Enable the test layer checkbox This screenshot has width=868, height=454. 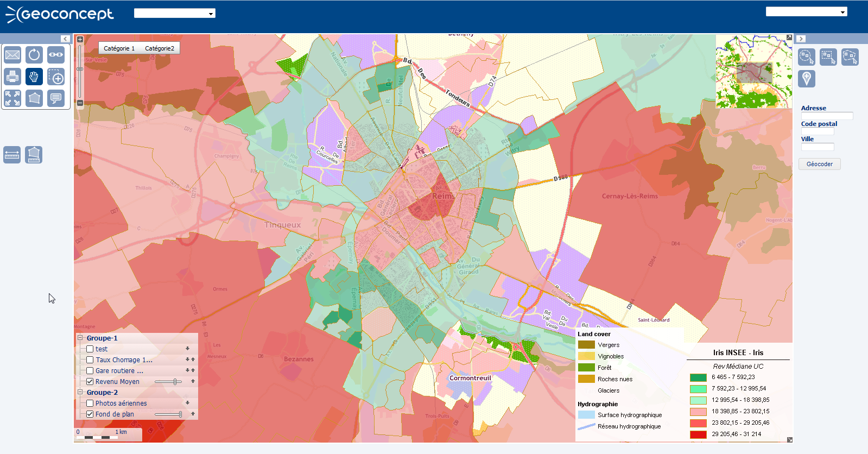[90, 349]
